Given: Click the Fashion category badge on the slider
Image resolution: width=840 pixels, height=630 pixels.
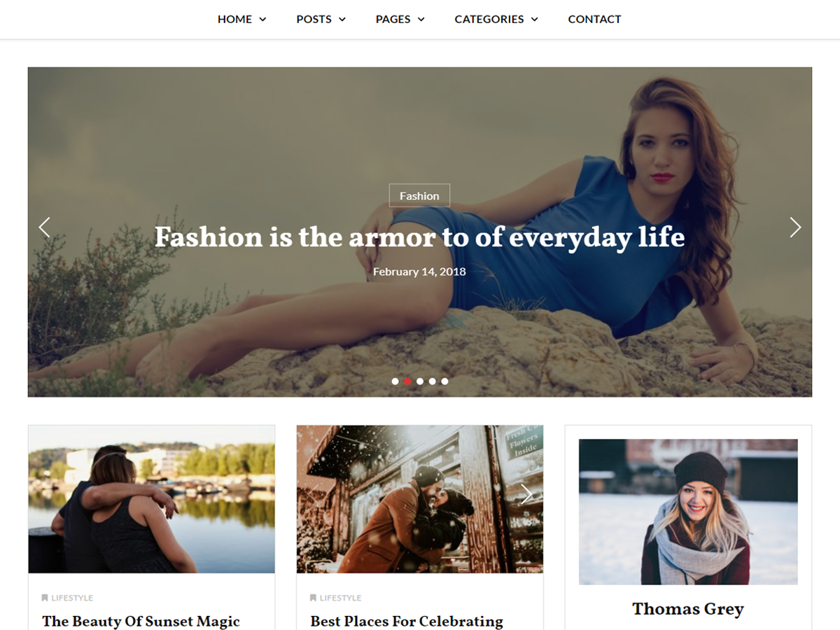Looking at the screenshot, I should [x=419, y=195].
